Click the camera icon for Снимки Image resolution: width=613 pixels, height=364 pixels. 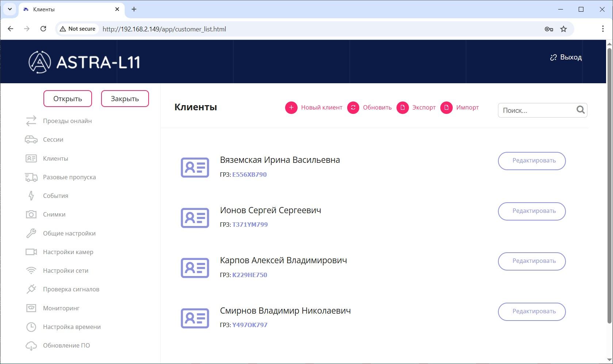[x=31, y=214]
